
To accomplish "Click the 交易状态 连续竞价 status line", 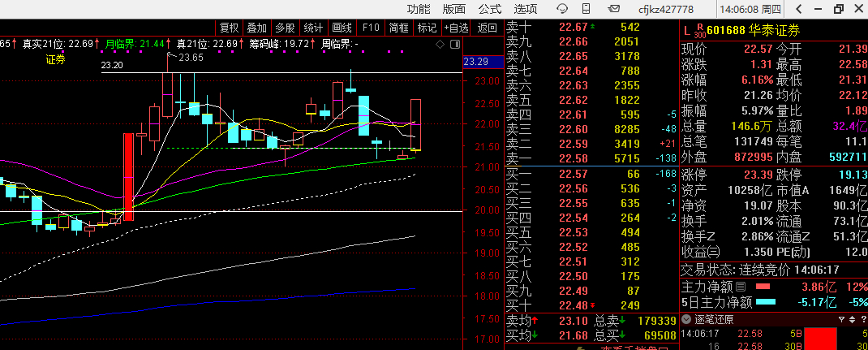I will pyautogui.click(x=760, y=270).
